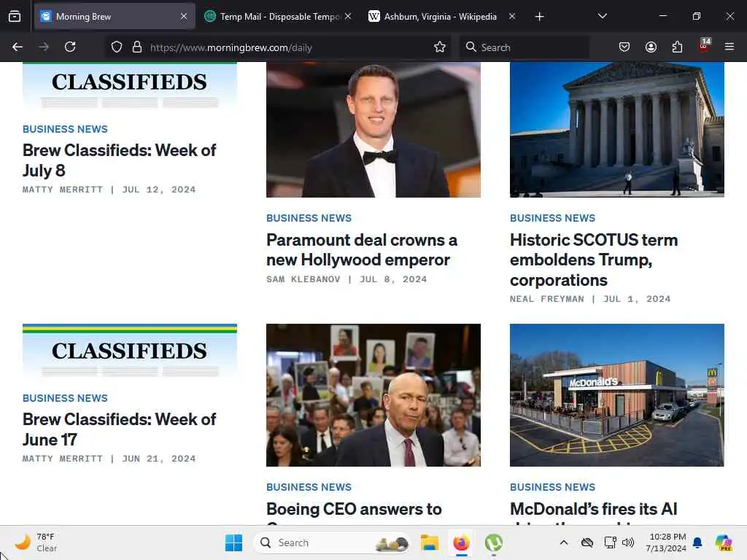Click Classifieds banner above July 8
The height and width of the screenshot is (560, 747).
[x=130, y=86]
